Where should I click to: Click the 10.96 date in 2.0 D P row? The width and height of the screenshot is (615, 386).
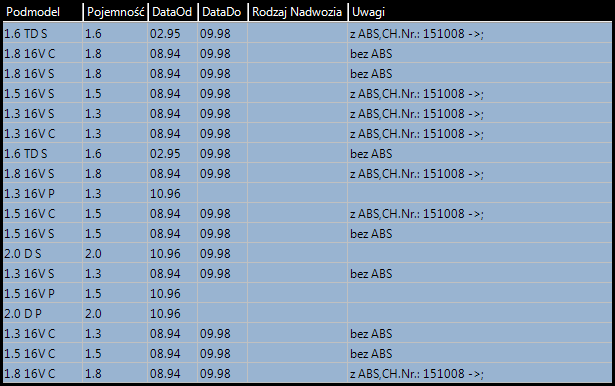(165, 313)
